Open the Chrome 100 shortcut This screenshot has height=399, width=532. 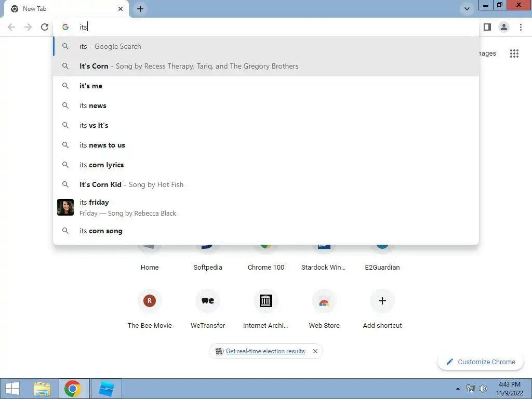[266, 268]
